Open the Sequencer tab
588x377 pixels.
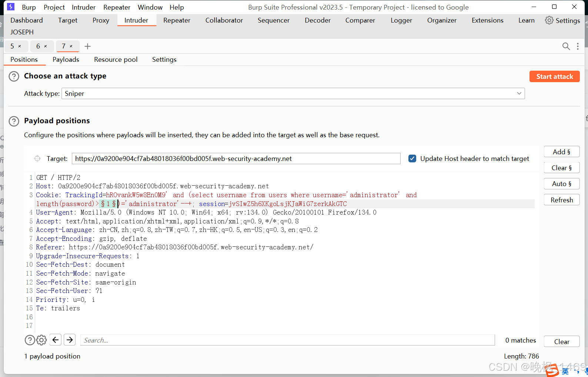tap(274, 20)
